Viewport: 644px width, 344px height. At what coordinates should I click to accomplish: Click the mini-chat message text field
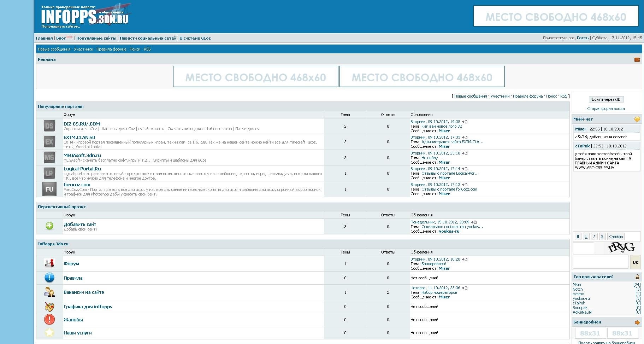click(x=600, y=262)
